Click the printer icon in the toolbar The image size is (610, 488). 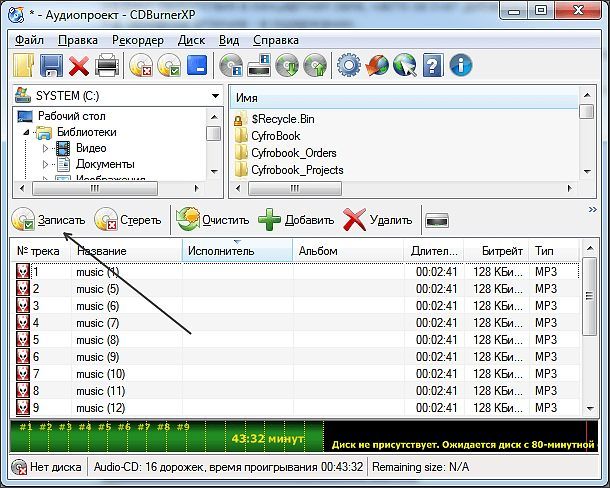107,65
